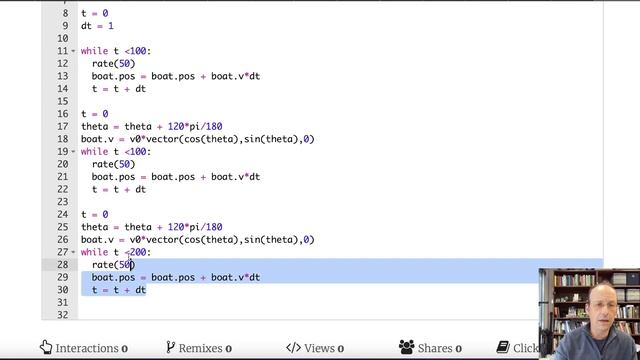Click theta update on line 17

(x=151, y=127)
